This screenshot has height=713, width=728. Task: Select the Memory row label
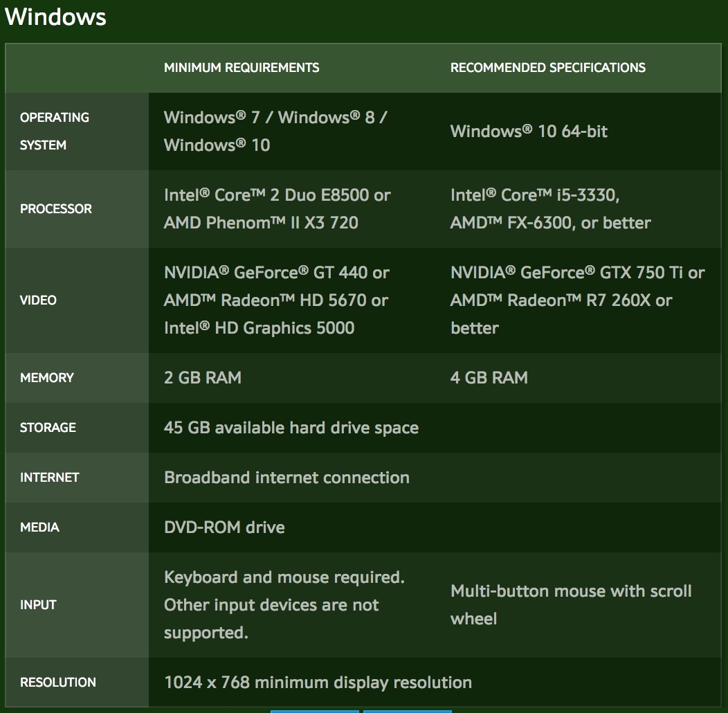47,378
